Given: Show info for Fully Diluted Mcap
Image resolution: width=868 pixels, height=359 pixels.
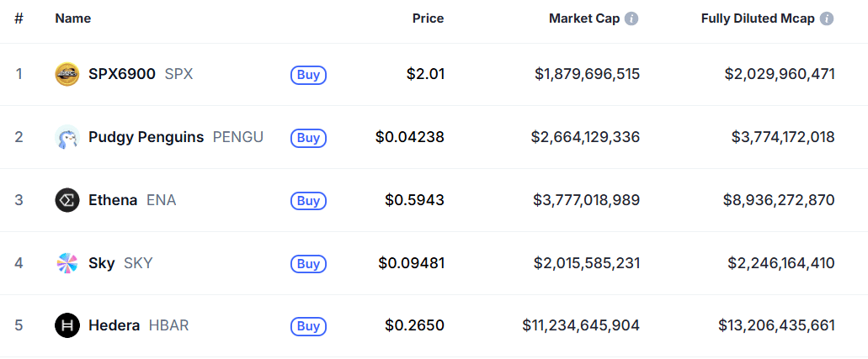Looking at the screenshot, I should click(827, 18).
